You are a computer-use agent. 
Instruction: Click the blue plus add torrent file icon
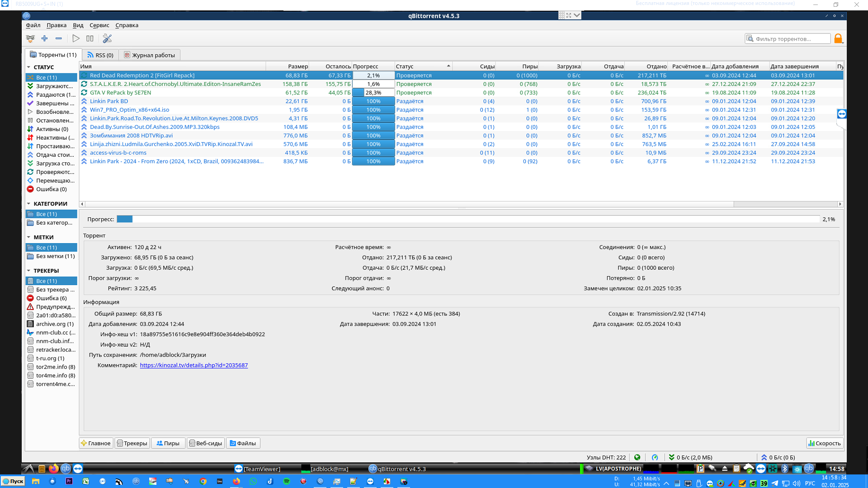(x=44, y=38)
